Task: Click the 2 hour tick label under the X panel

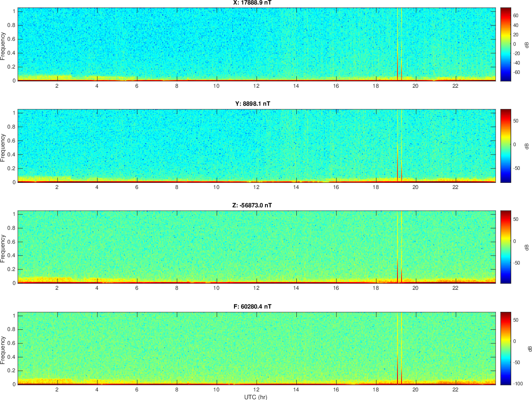Action: tap(57, 86)
